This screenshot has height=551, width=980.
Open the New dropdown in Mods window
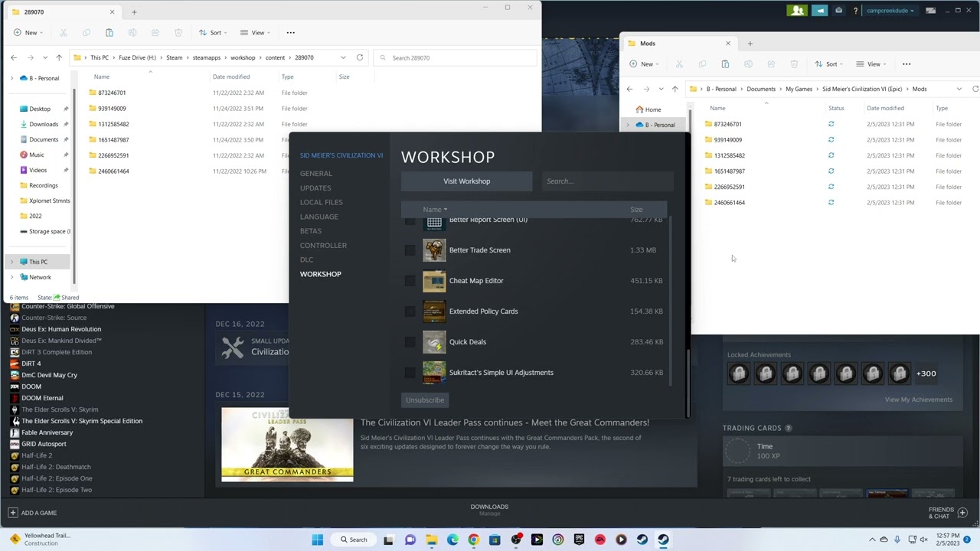pos(643,64)
